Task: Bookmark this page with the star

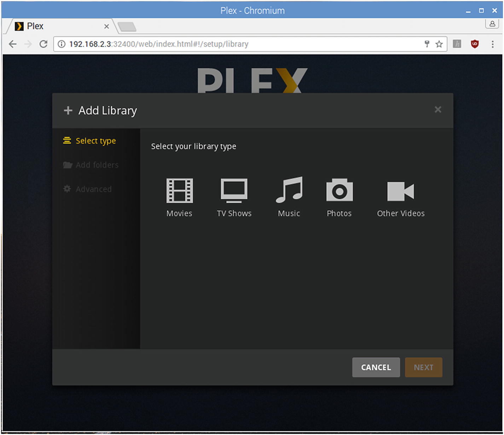Action: click(x=439, y=44)
